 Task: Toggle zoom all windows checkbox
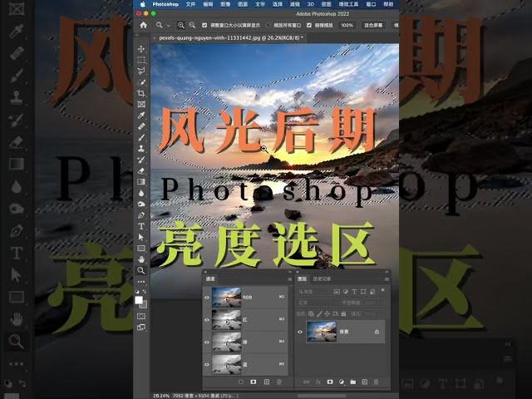(x=268, y=25)
